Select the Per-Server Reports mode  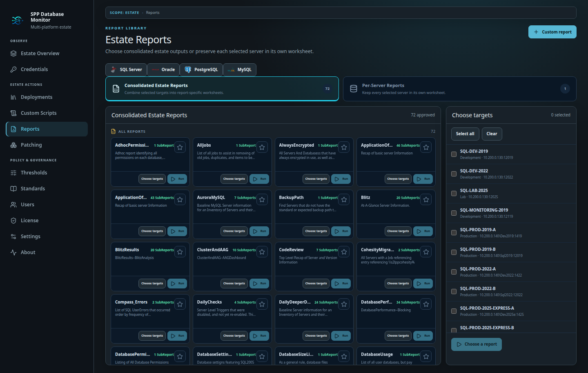[x=459, y=89]
